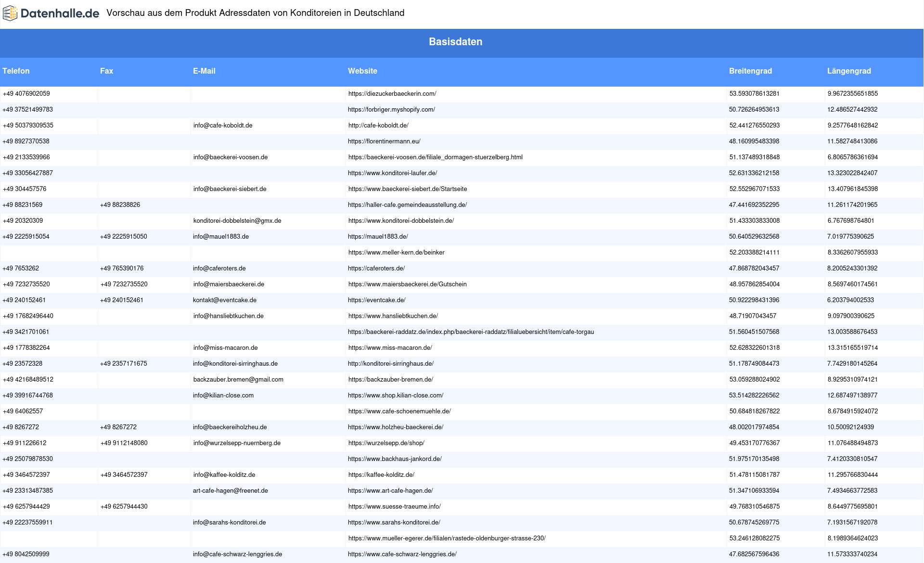This screenshot has height=563, width=924.
Task: Open the http://cafe-koboldt.de/ website link
Action: (378, 126)
